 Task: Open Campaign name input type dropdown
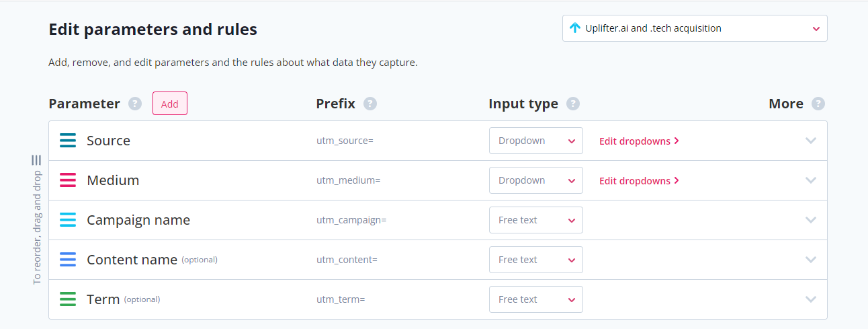[x=535, y=220]
